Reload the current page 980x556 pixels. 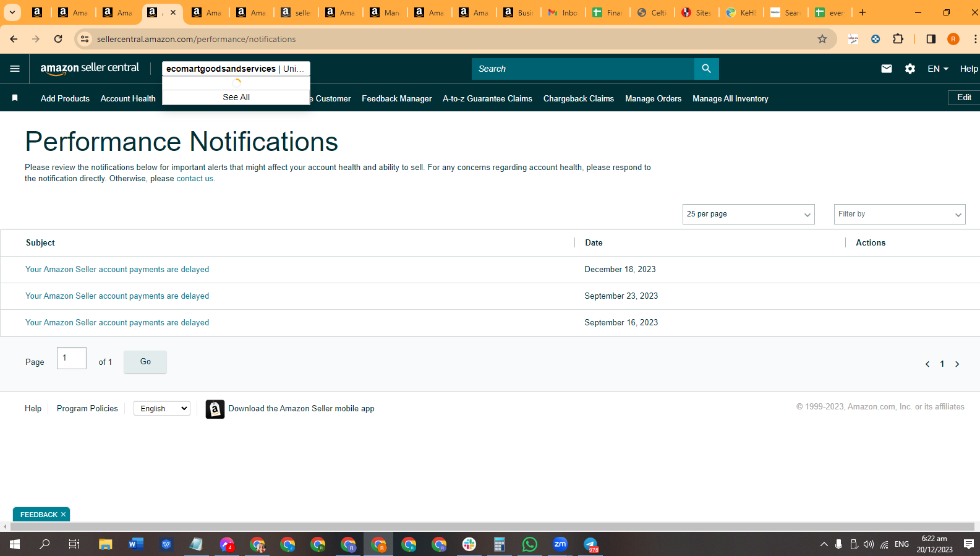coord(58,39)
